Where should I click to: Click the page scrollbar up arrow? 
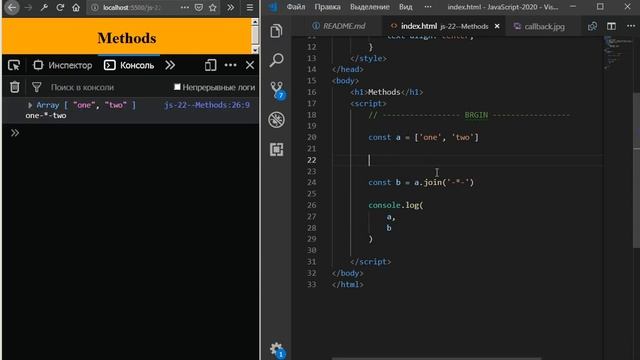point(255,22)
